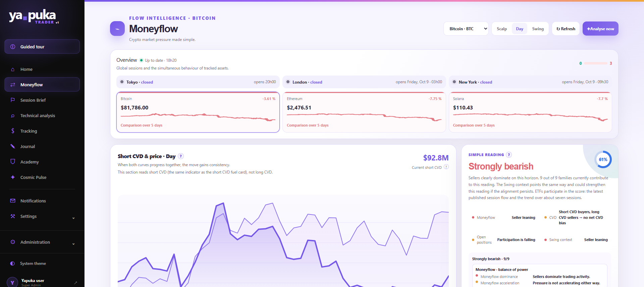Start the Guided tour
Image resolution: width=644 pixels, height=287 pixels.
[x=42, y=47]
